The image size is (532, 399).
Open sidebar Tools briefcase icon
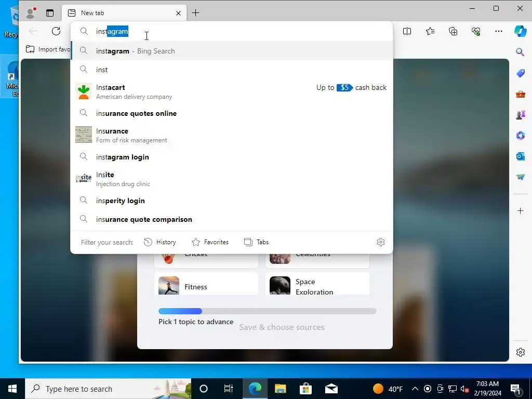520,94
